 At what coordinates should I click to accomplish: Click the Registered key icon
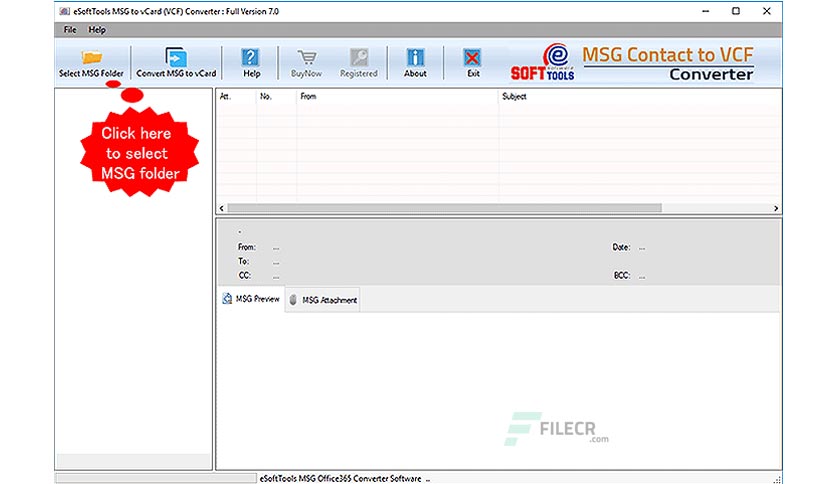pyautogui.click(x=359, y=57)
